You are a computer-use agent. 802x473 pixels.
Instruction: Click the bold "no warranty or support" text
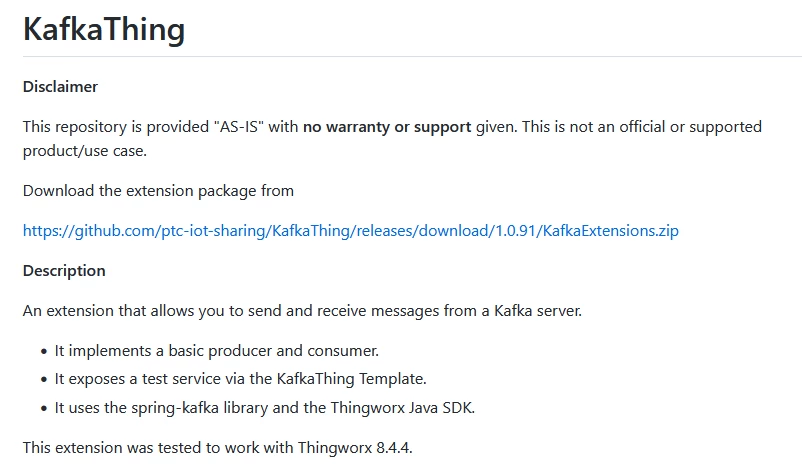coord(387,127)
